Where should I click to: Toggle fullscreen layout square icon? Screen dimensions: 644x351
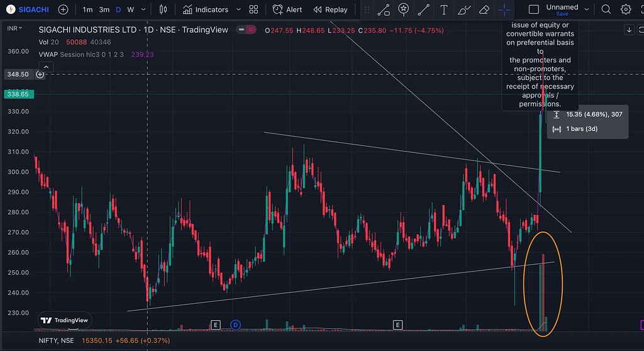coord(533,9)
